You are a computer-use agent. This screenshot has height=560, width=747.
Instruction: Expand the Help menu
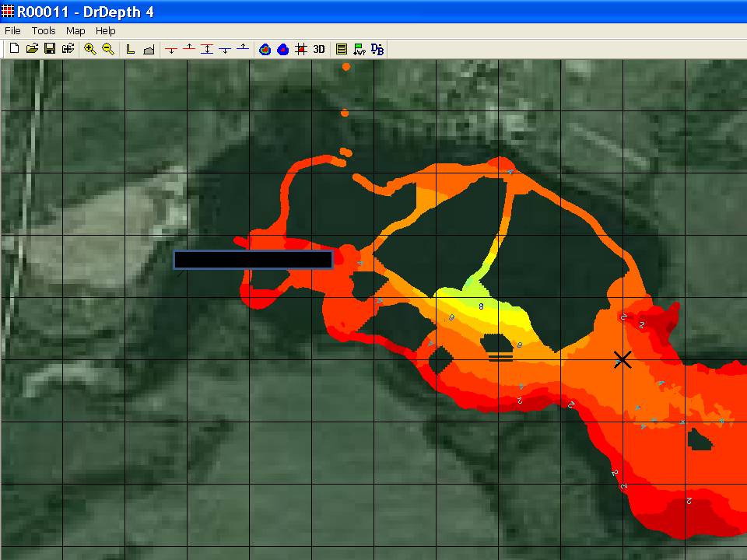(105, 31)
